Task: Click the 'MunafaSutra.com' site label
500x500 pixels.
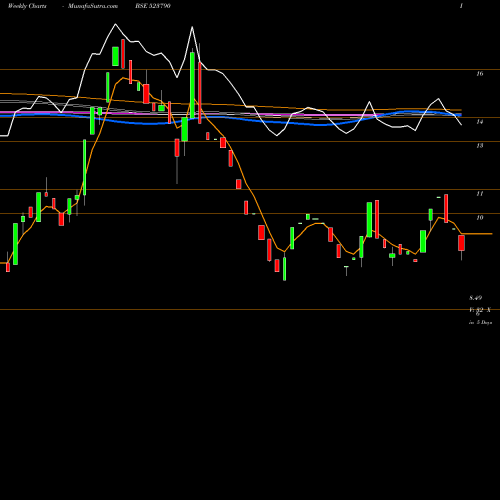Action: pyautogui.click(x=93, y=6)
